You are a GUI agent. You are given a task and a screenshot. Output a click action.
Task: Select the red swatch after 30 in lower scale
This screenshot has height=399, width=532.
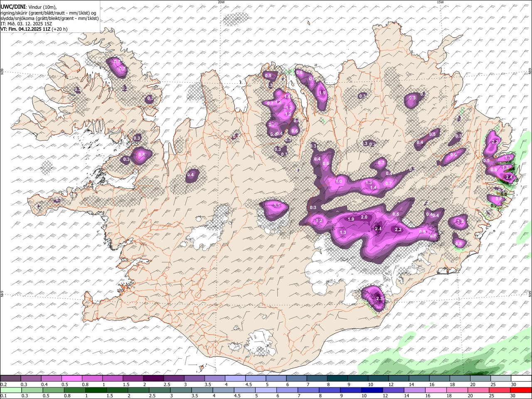point(521,390)
